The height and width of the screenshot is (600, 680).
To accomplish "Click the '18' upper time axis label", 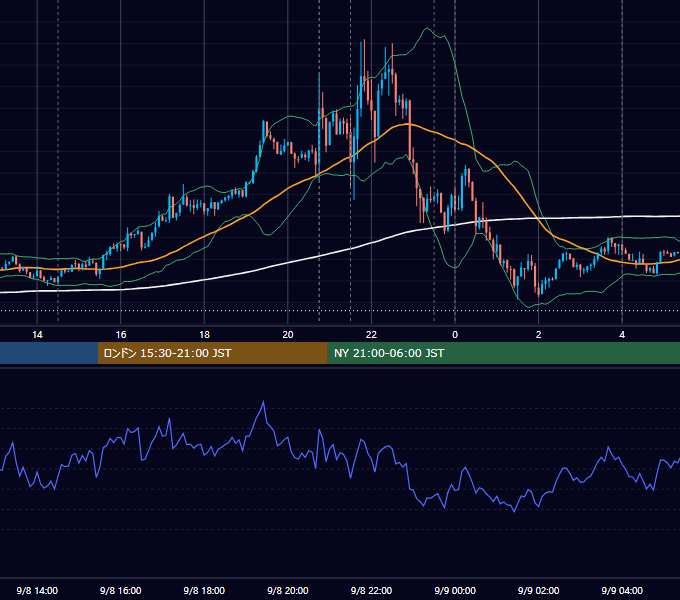I will pos(204,335).
